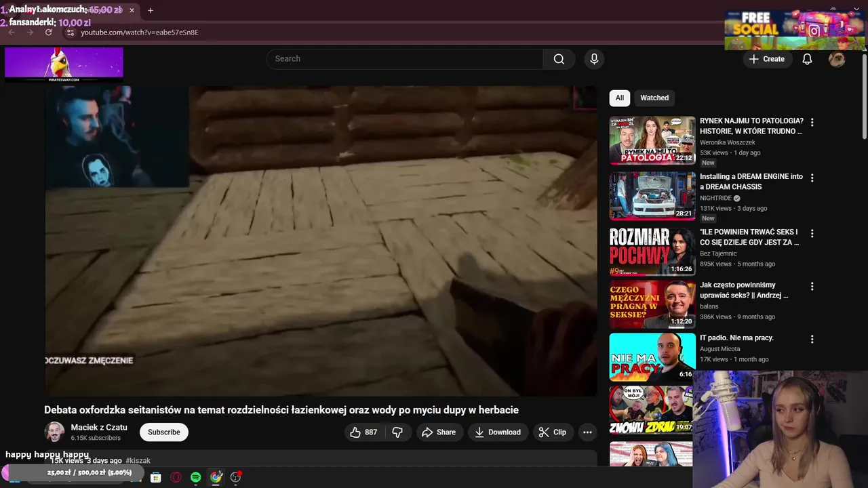The image size is (868, 488).
Task: Select the All filter chip
Action: pos(620,98)
